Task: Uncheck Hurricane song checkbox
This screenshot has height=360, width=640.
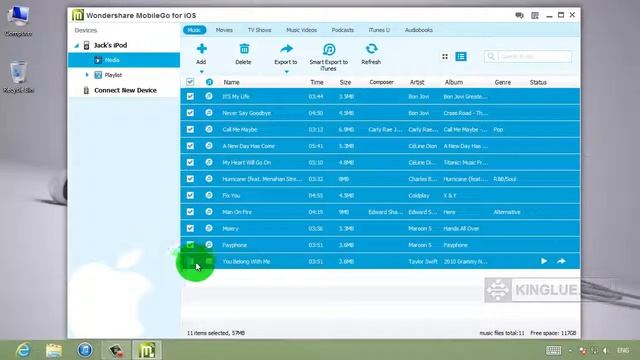Action: click(190, 179)
